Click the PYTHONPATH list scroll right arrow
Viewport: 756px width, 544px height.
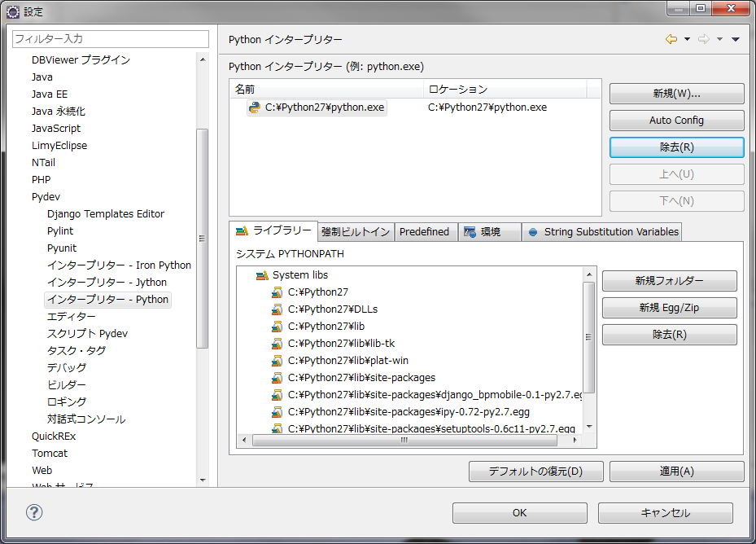coord(575,440)
